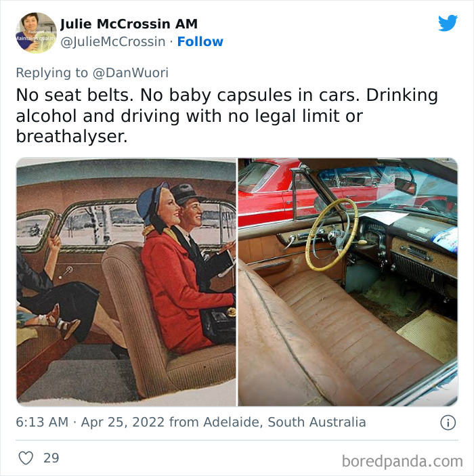The width and height of the screenshot is (474, 476).
Task: Follow Julie McCrossin's account
Action: [200, 41]
